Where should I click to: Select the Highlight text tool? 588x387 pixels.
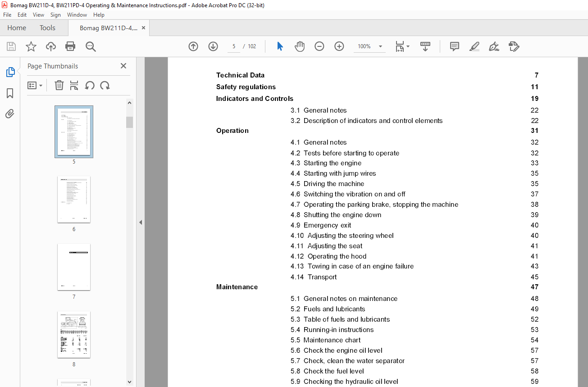pos(474,46)
